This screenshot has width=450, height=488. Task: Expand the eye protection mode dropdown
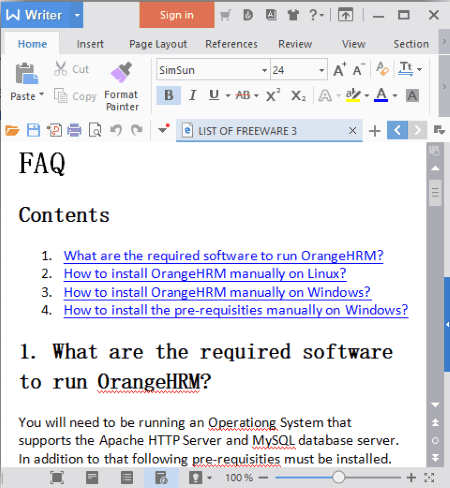pos(209,478)
